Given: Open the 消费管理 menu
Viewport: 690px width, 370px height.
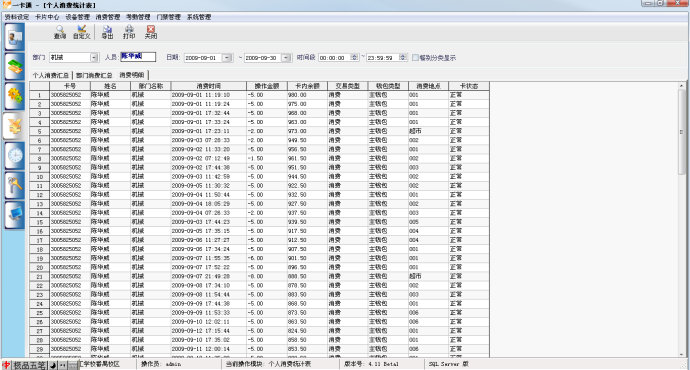Looking at the screenshot, I should tap(108, 17).
